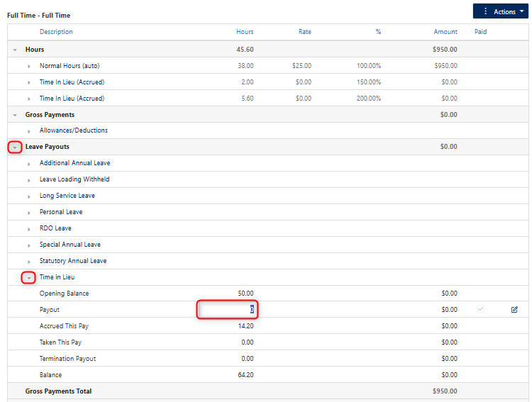Click the edit icon on Payout row
This screenshot has width=532, height=402.
(514, 309)
